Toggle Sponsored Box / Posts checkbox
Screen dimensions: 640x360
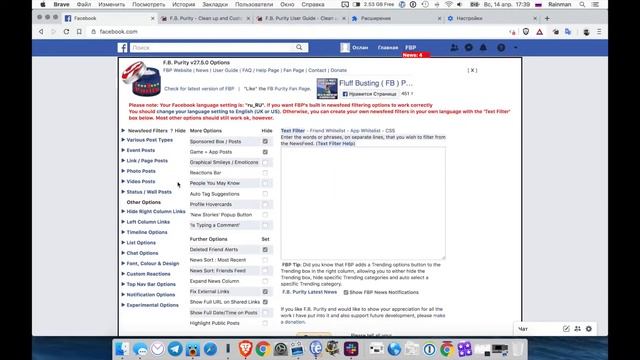tap(265, 141)
